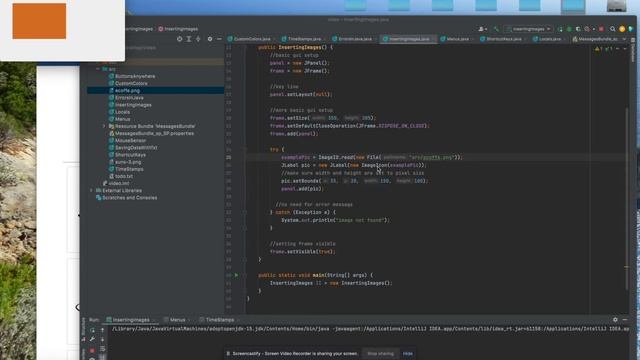This screenshot has height=360, width=640.
Task: Expand Resource Bundle 'MessagesBundle' node
Action: pos(104,126)
